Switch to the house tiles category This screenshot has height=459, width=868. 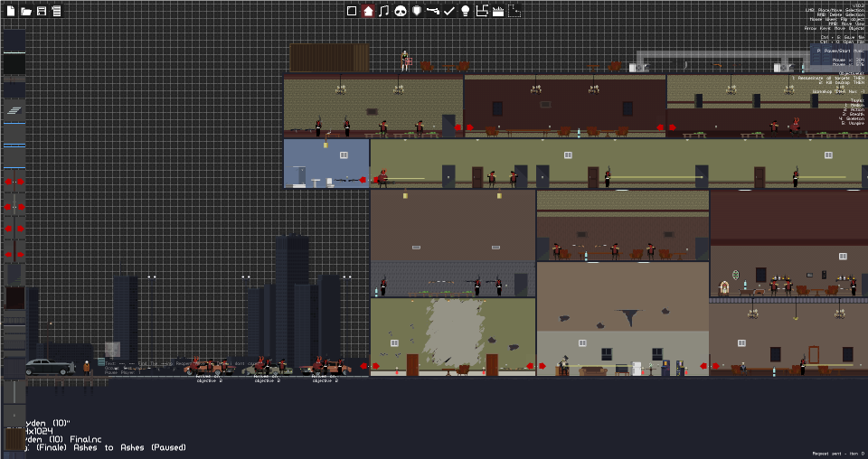point(368,11)
